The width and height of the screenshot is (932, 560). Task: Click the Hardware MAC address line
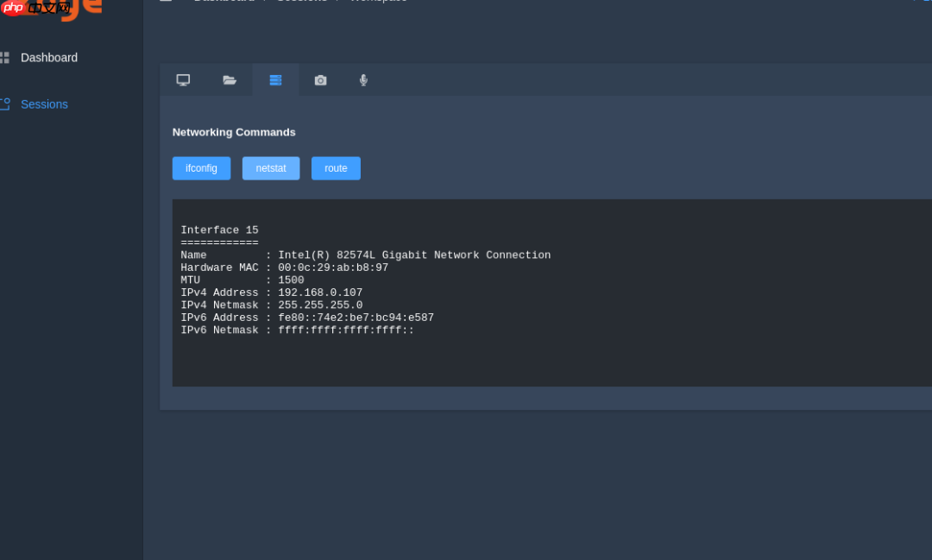284,267
